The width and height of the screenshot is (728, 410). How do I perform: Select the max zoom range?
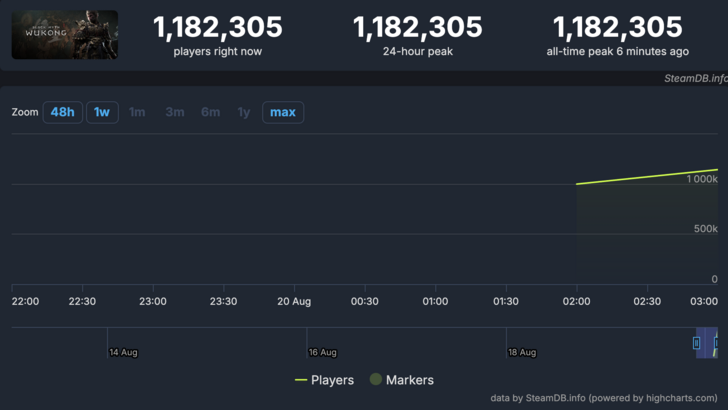tap(283, 112)
